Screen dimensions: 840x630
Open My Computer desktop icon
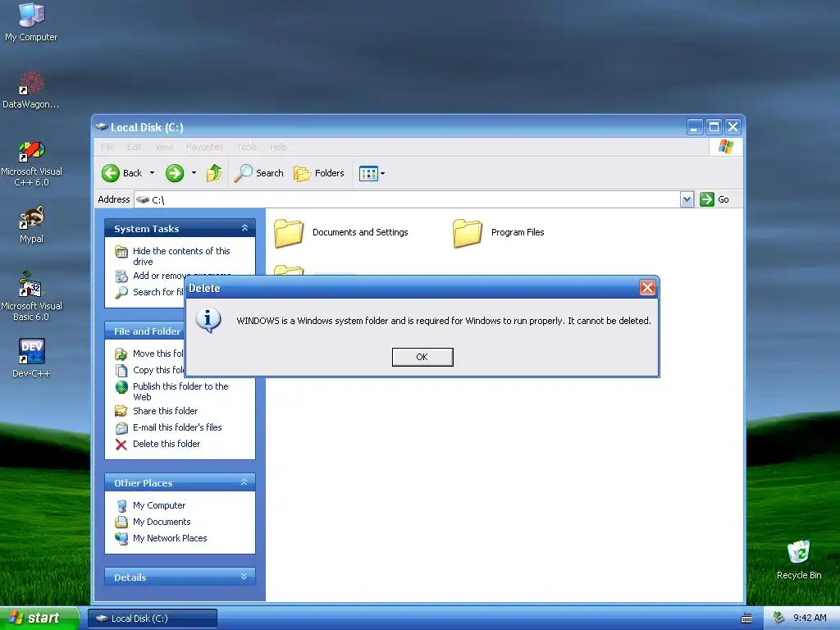coord(31,22)
